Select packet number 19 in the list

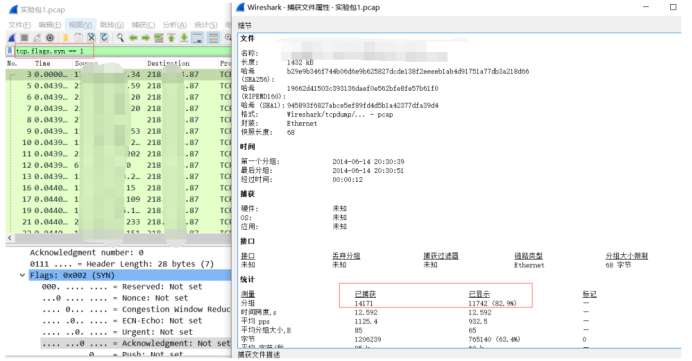pyautogui.click(x=118, y=211)
